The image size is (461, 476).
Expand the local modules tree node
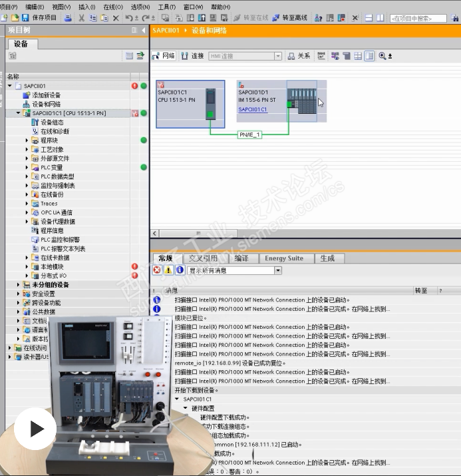click(x=27, y=266)
